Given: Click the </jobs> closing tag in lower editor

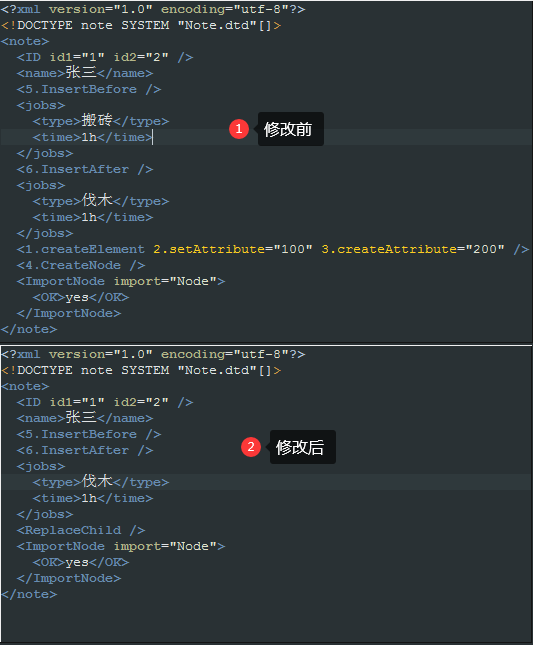Looking at the screenshot, I should (x=45, y=515).
